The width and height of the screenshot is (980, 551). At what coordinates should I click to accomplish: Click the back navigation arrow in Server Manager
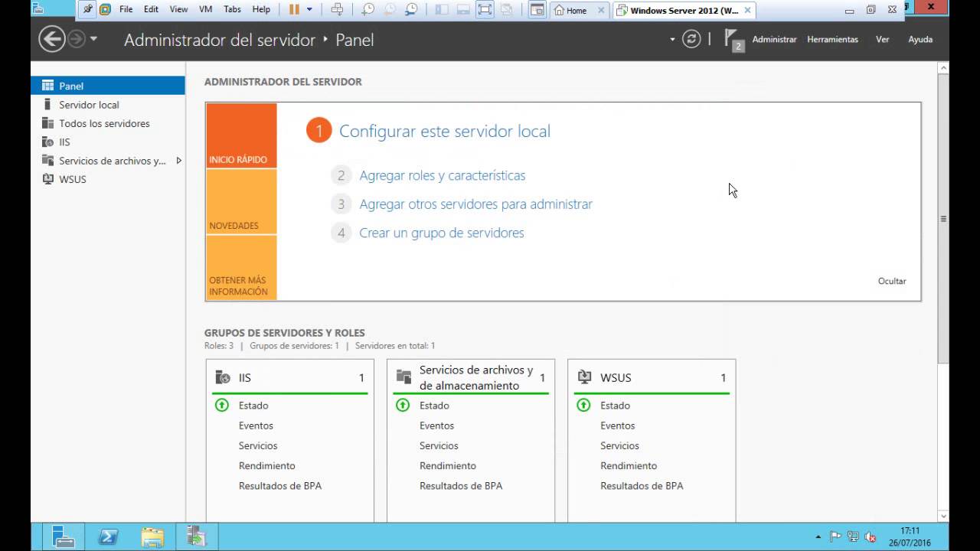[52, 39]
